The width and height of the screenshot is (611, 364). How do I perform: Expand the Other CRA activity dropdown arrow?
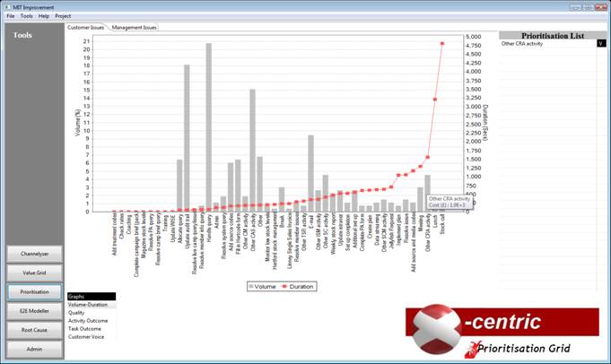click(x=600, y=43)
